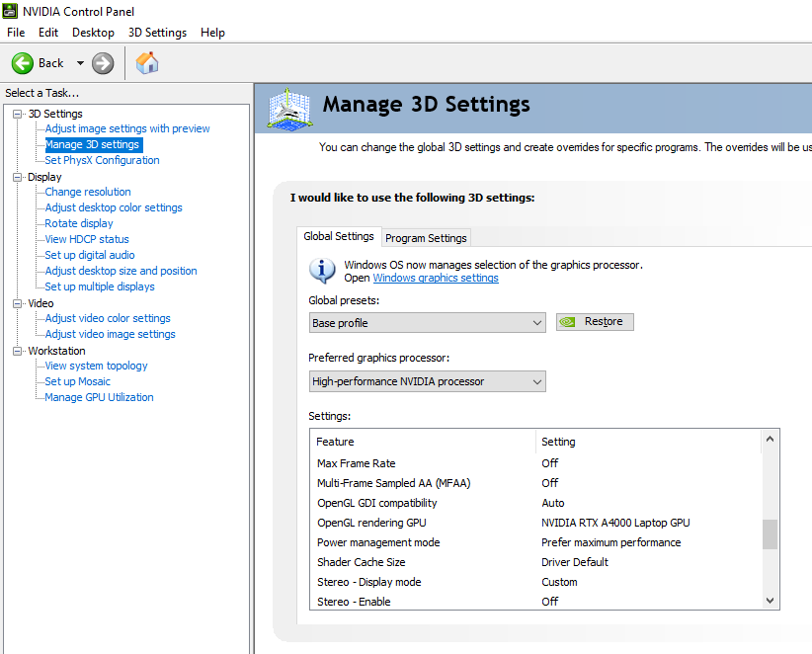Image resolution: width=812 pixels, height=654 pixels.
Task: Click the Restore button
Action: (x=595, y=321)
